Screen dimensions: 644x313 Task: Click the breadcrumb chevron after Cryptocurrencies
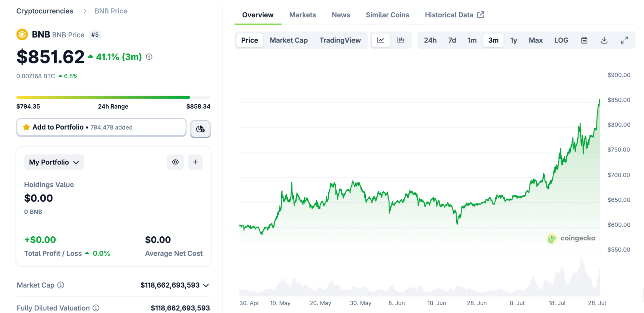pos(85,11)
